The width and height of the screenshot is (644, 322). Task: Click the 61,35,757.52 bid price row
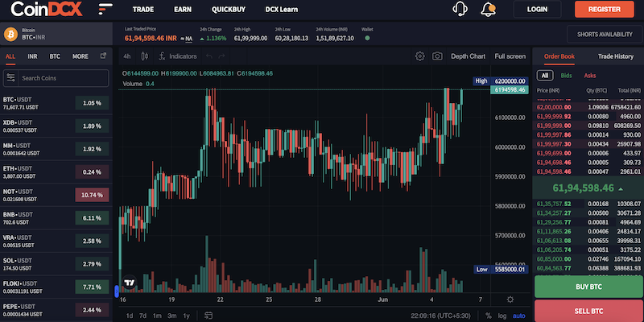click(588, 204)
